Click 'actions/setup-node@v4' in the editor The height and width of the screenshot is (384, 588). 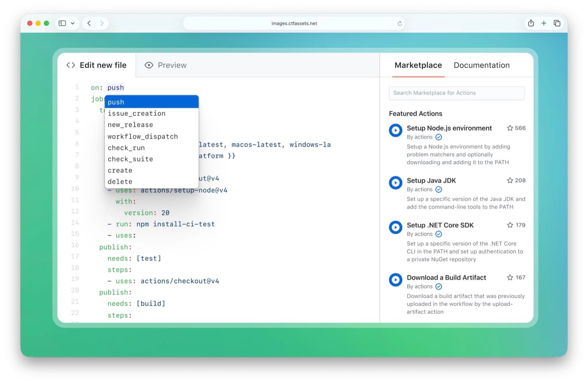pos(184,190)
